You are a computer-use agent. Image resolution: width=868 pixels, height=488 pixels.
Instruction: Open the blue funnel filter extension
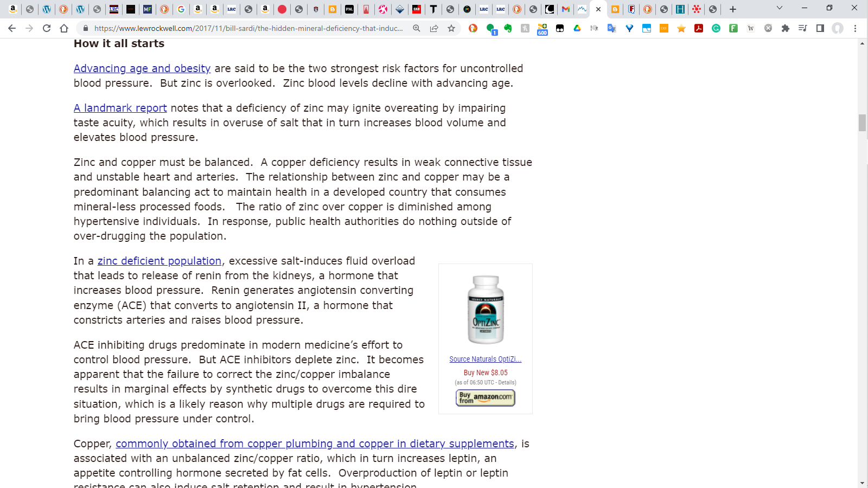[629, 28]
